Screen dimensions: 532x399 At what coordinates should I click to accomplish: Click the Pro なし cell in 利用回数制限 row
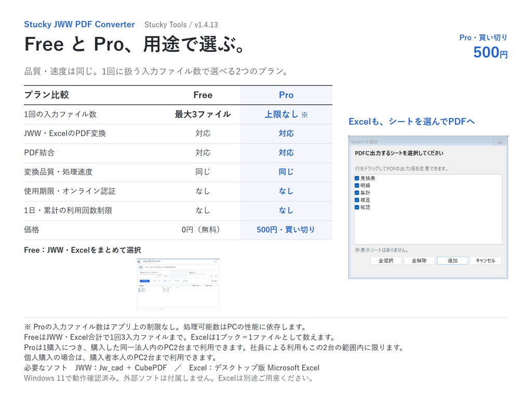[x=286, y=210]
